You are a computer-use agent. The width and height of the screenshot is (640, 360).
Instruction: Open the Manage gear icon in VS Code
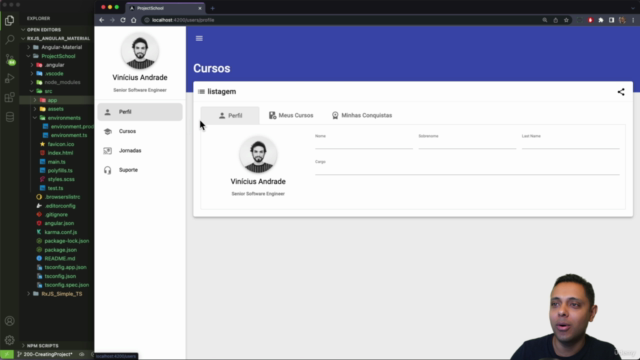coord(9,340)
